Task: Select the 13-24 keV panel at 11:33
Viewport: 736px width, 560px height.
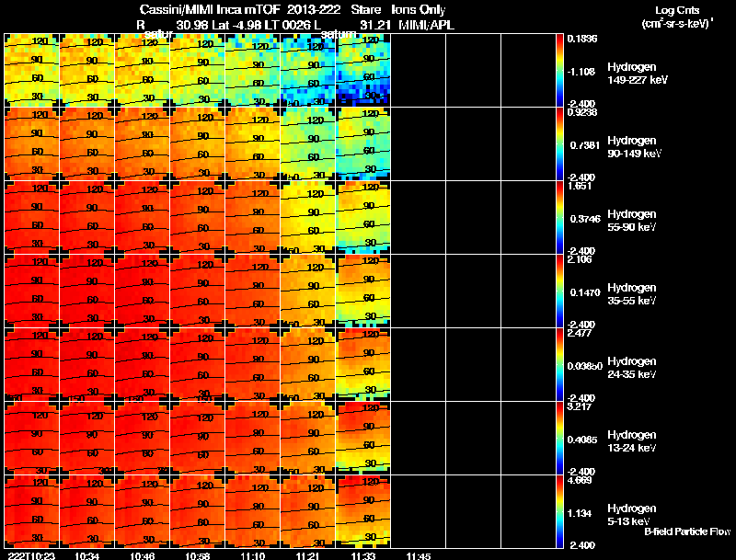Action: [x=362, y=439]
